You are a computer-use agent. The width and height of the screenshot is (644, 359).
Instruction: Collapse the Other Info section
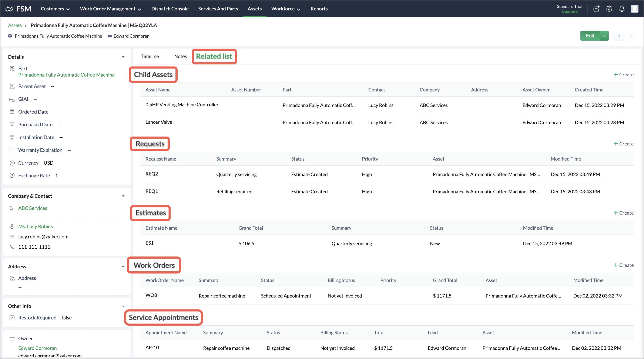point(123,306)
